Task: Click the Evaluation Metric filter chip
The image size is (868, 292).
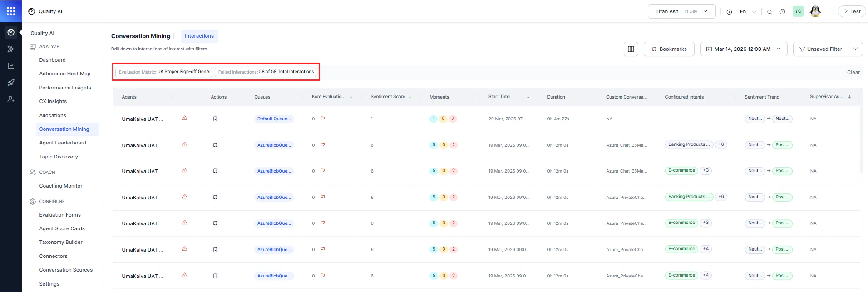Action: (164, 72)
